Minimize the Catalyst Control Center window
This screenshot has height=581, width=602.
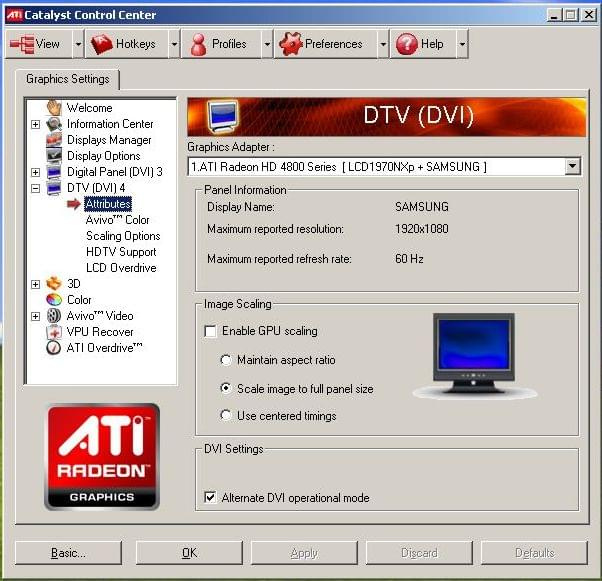[554, 15]
